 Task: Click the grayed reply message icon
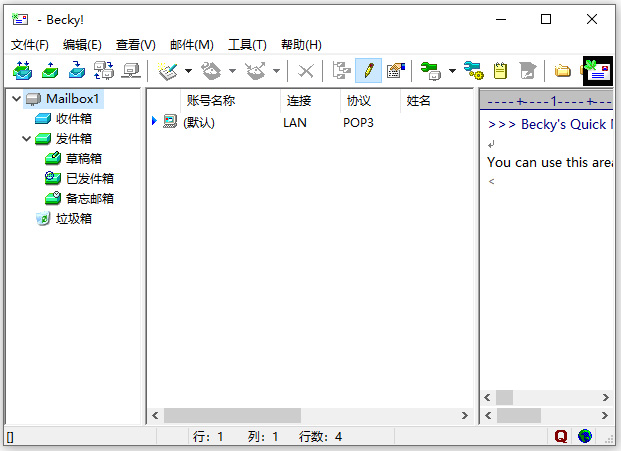[x=211, y=71]
